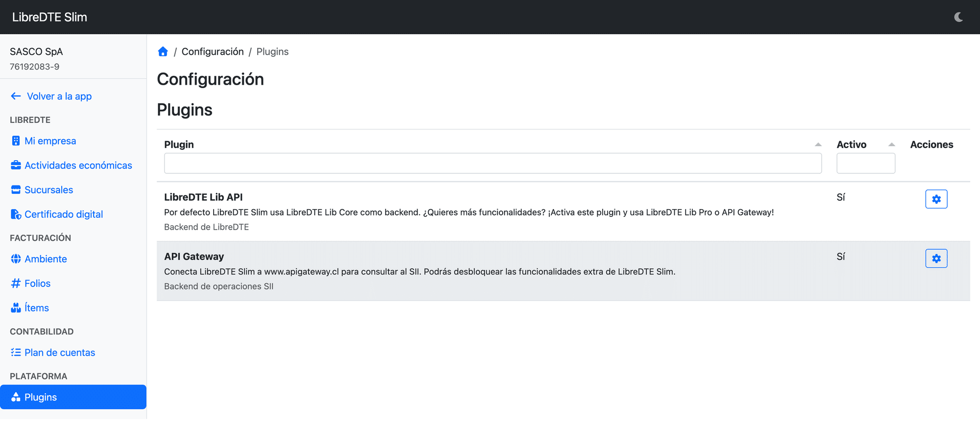
Task: Open Mi empresa settings
Action: pos(50,141)
